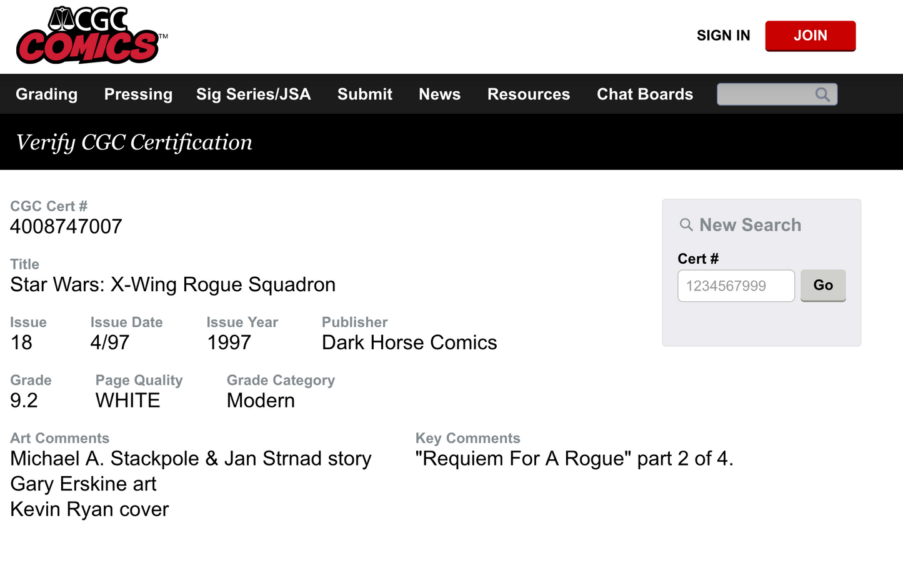The image size is (903, 588).
Task: Open the Resources menu
Action: [529, 94]
